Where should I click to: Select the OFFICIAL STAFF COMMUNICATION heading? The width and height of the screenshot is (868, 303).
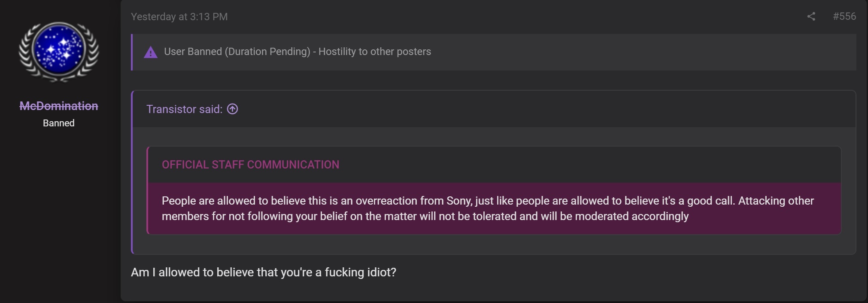pyautogui.click(x=250, y=165)
